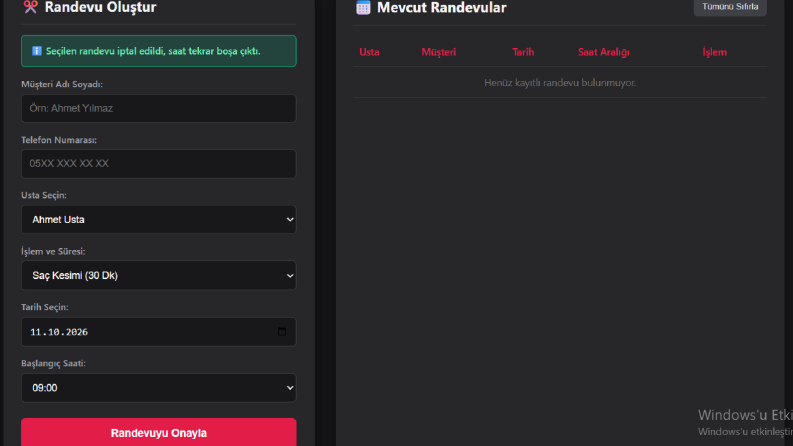793x446 pixels.
Task: Click the info icon in the green alert
Action: (x=36, y=51)
